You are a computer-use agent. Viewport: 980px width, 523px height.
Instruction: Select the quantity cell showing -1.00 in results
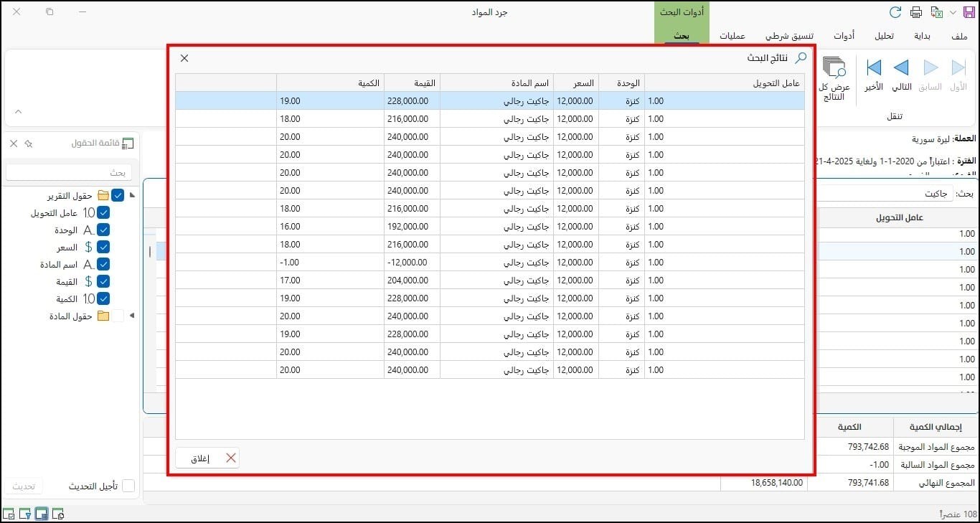(331, 263)
